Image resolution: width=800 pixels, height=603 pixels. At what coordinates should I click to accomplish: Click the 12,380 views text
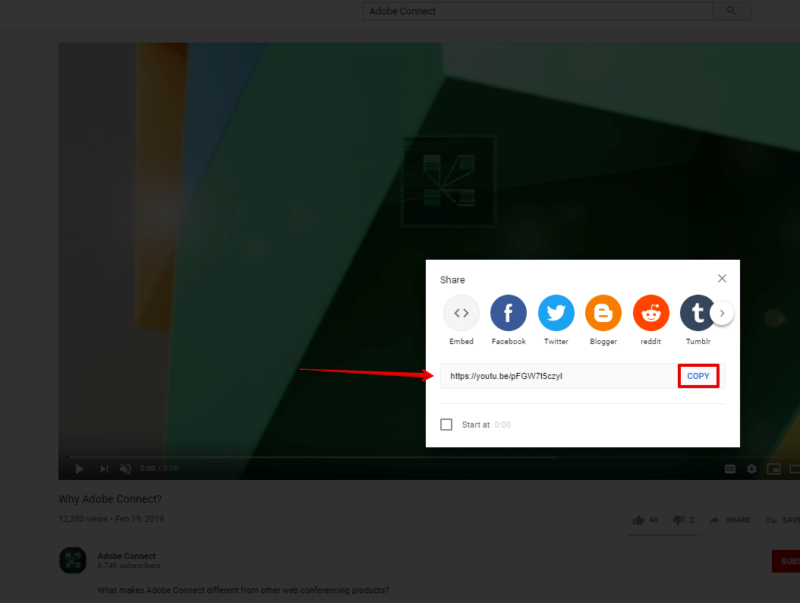tap(83, 519)
